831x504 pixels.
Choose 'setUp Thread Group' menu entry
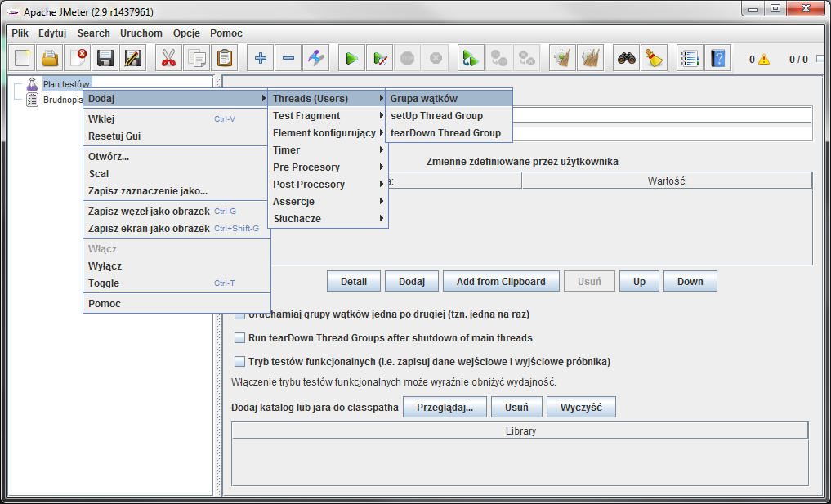pos(449,115)
